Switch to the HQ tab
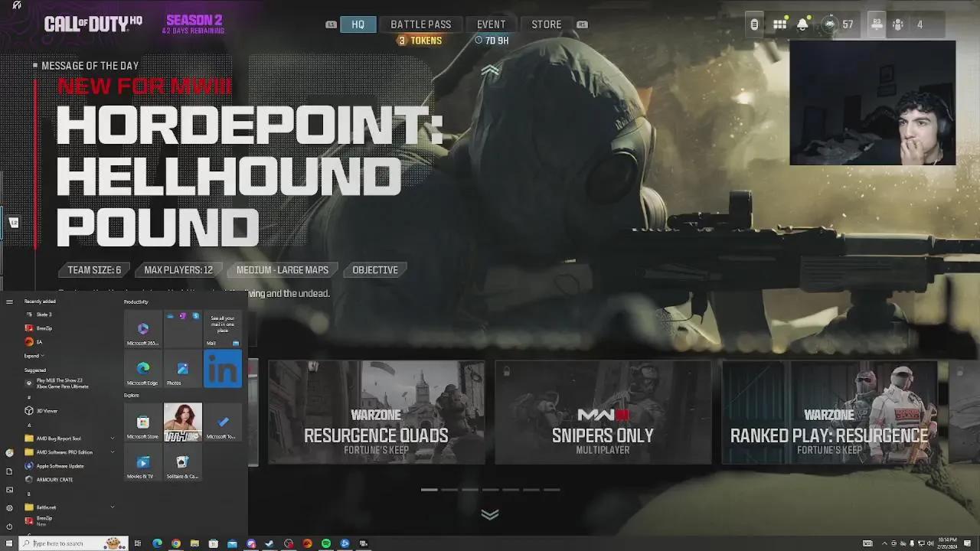Viewport: 980px width, 551px height. (358, 24)
